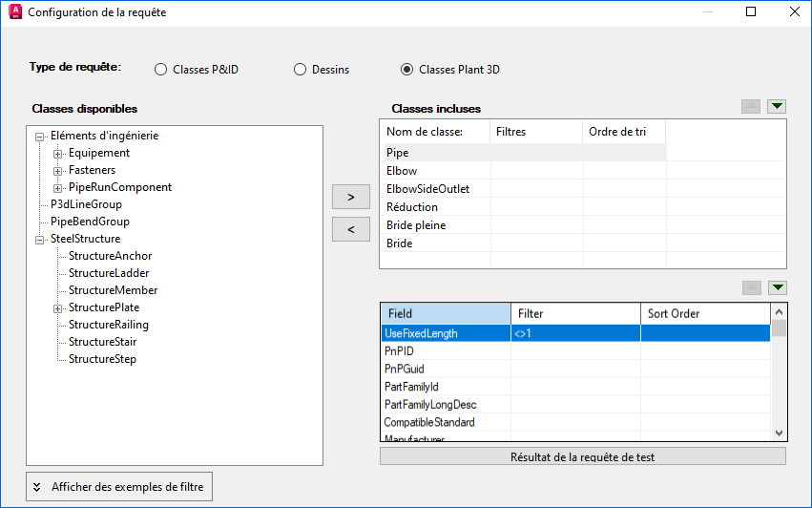Select the Classes Plant 3D radio button
The height and width of the screenshot is (508, 812).
[x=407, y=70]
